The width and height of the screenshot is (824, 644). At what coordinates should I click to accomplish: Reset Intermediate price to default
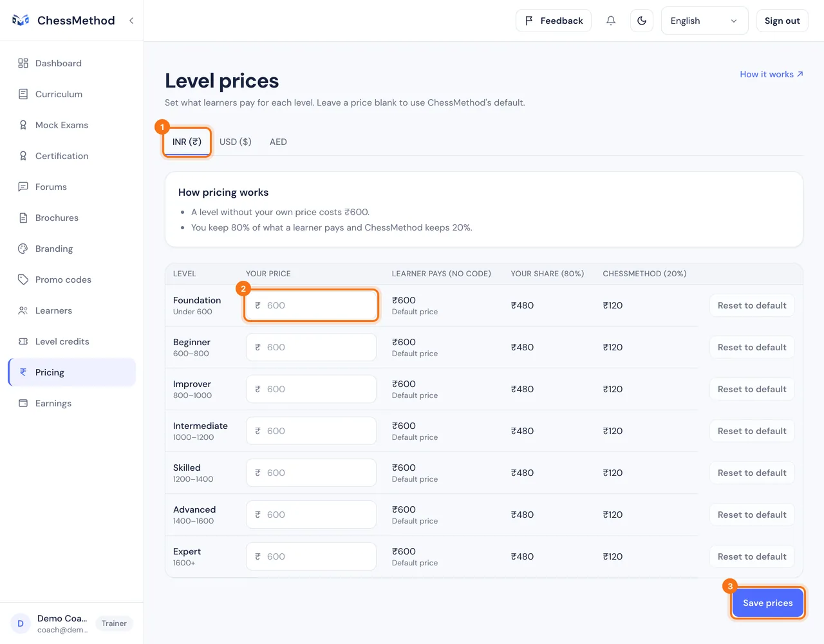click(752, 431)
